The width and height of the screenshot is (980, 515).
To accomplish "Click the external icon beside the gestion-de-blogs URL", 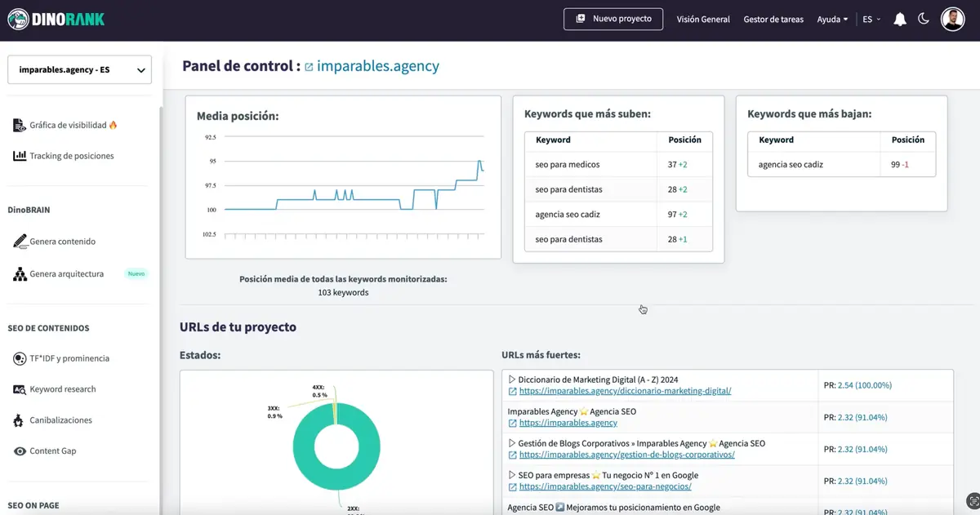I will point(512,455).
